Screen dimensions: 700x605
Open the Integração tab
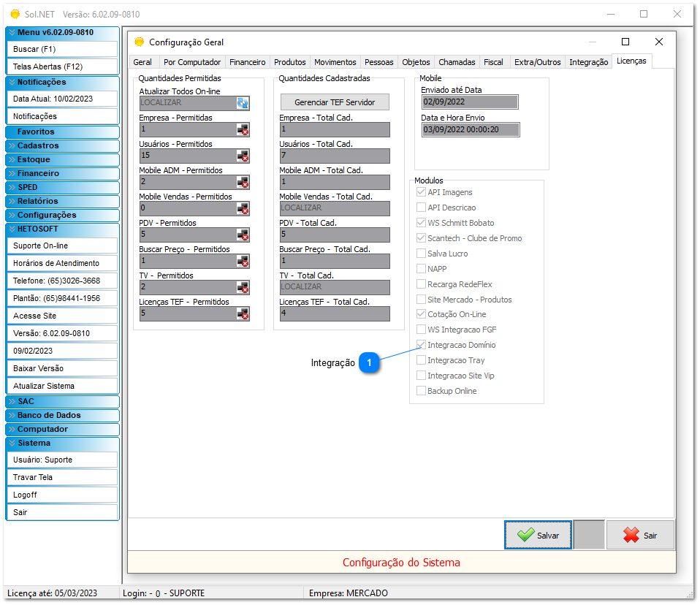coord(588,61)
